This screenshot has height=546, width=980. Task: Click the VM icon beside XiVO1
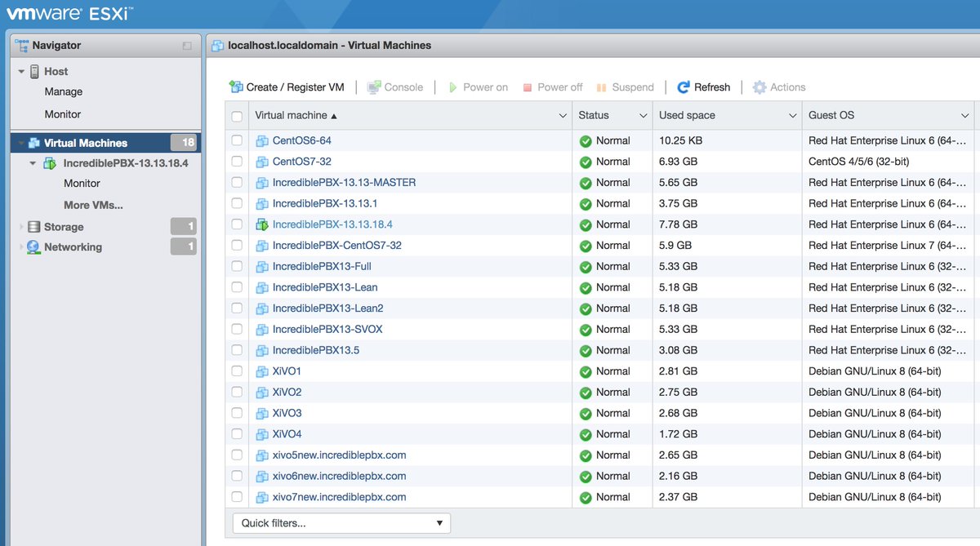point(262,371)
